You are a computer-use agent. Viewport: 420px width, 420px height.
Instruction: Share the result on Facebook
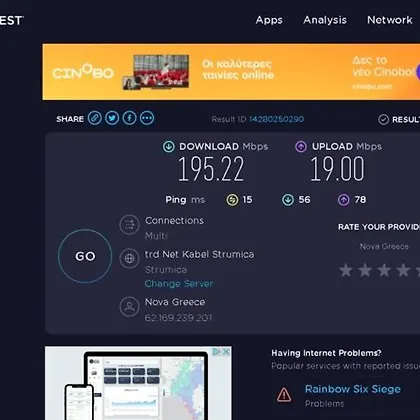coord(130,118)
